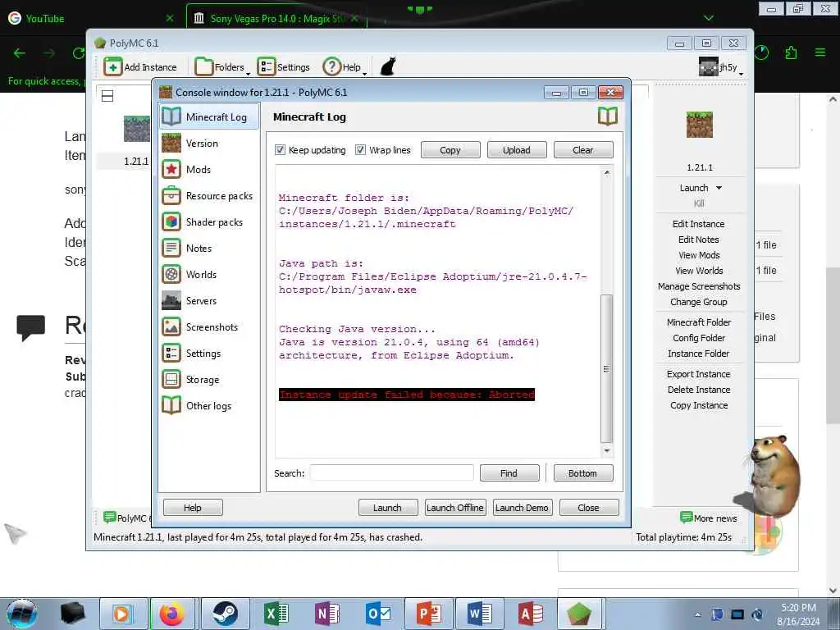Click Edit Notes in PolyMC panel

[x=699, y=240]
